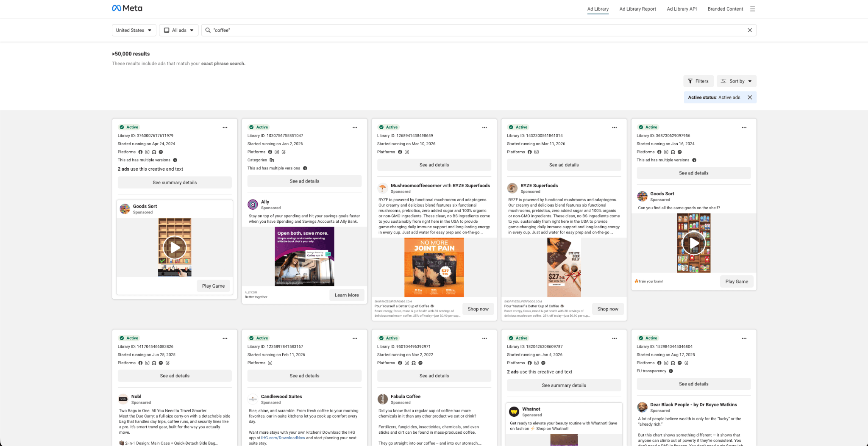Click the Candlewood Suites advertiser name
This screenshot has width=868, height=446.
(281, 396)
